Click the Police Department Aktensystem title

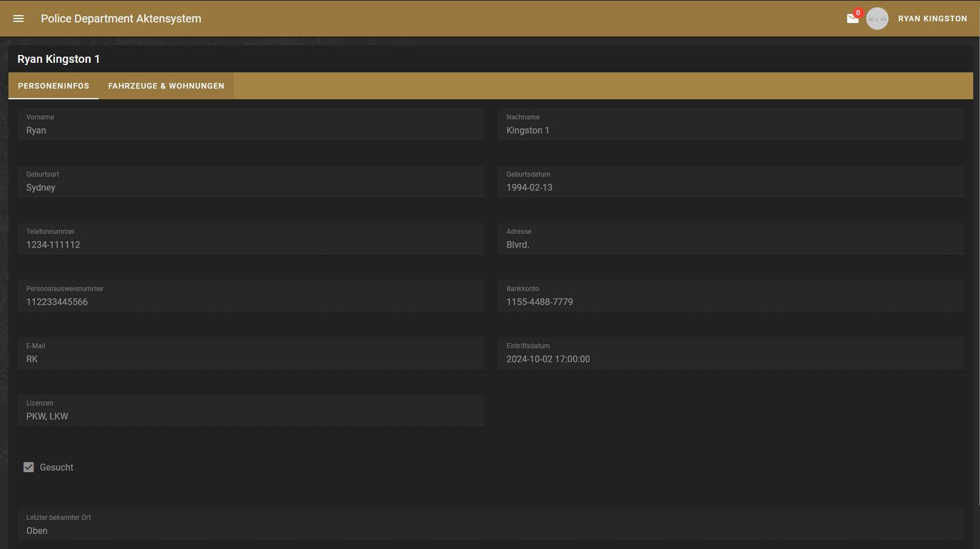pyautogui.click(x=121, y=19)
